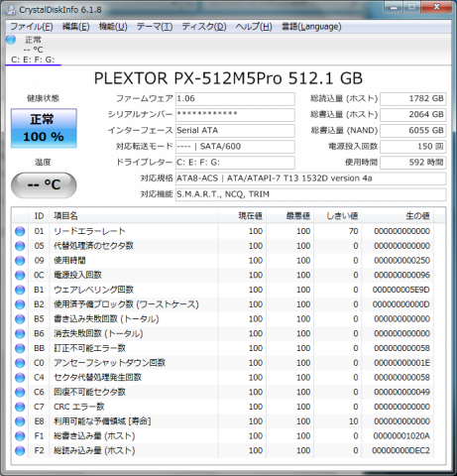The height and width of the screenshot is (476, 457).
Task: Click the 現在値 column header
Action: click(242, 216)
